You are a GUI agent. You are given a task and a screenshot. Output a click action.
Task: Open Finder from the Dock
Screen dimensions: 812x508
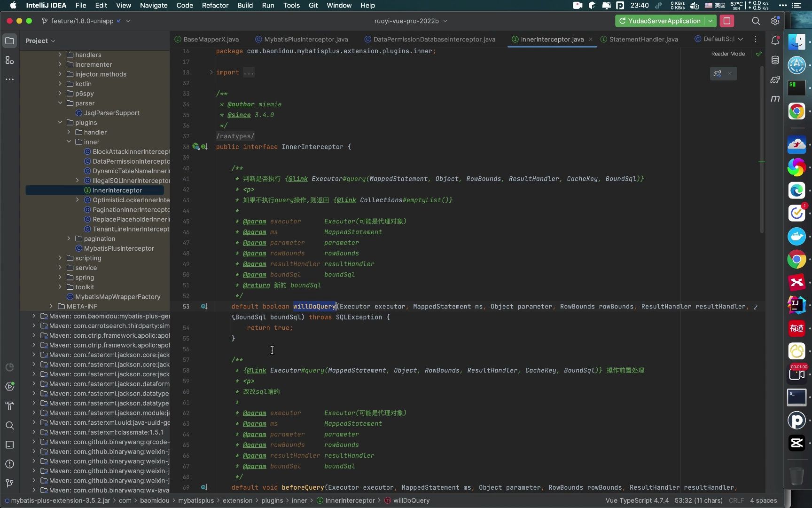tap(796, 42)
